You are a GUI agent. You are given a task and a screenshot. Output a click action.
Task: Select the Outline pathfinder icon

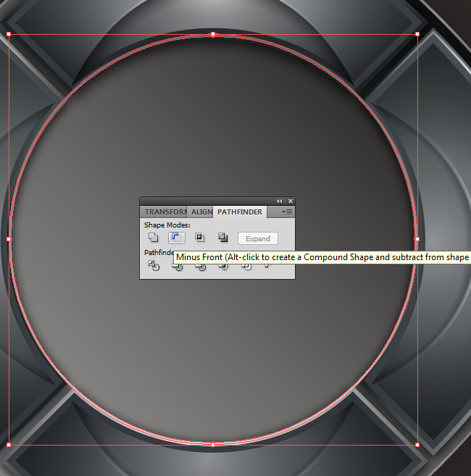point(246,266)
